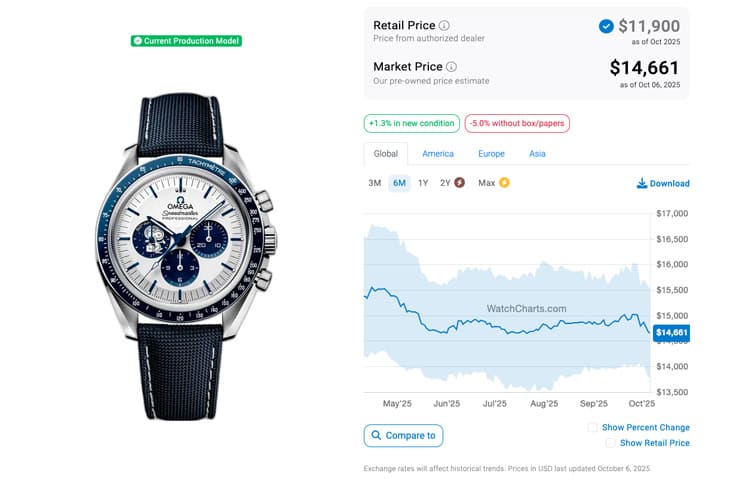The width and height of the screenshot is (730, 483).
Task: Click the 2Y premium lightning icon
Action: tap(459, 183)
